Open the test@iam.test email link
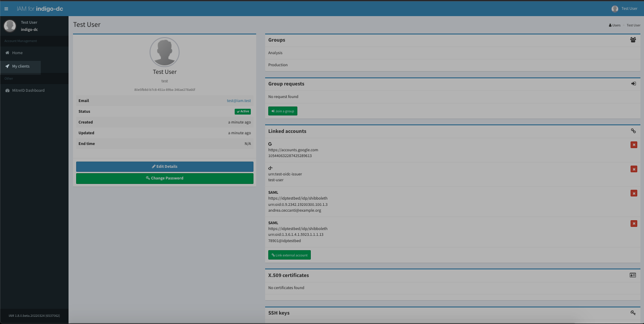644x324 pixels. [x=239, y=101]
